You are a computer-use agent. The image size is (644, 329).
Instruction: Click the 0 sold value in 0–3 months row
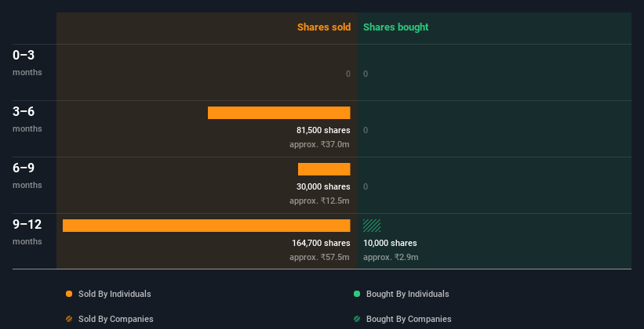pyautogui.click(x=348, y=74)
